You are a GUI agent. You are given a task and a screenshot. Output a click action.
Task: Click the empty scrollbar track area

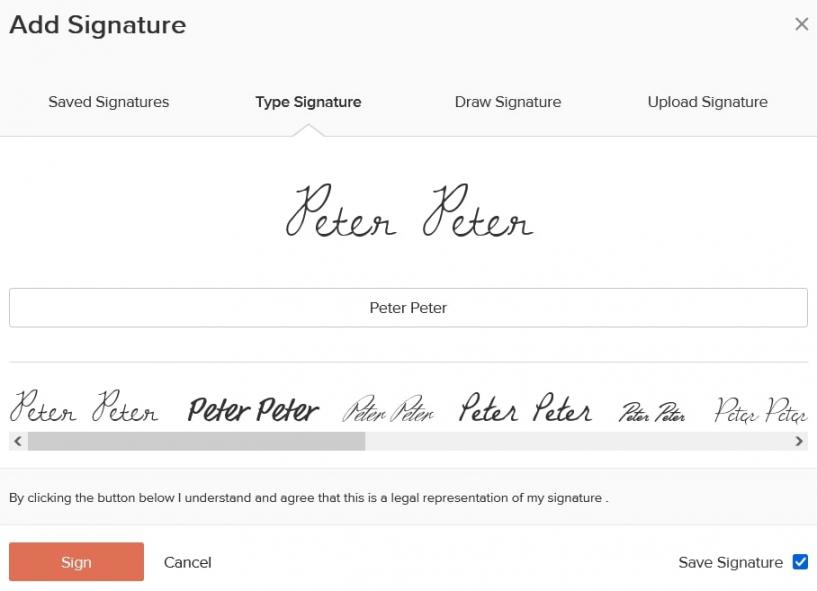pyautogui.click(x=580, y=441)
